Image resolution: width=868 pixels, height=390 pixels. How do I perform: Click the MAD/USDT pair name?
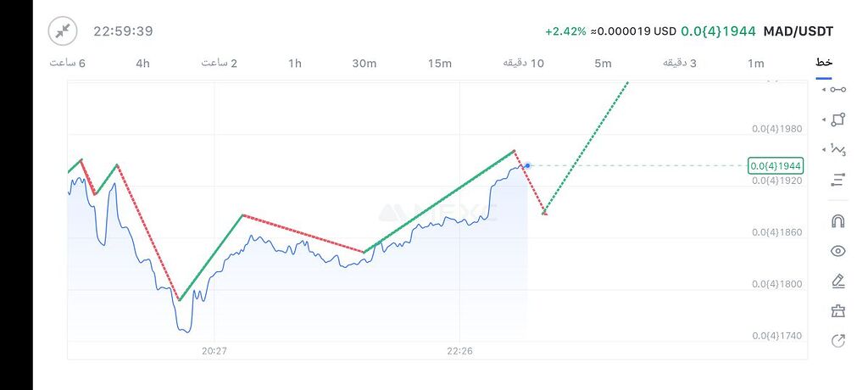[798, 31]
